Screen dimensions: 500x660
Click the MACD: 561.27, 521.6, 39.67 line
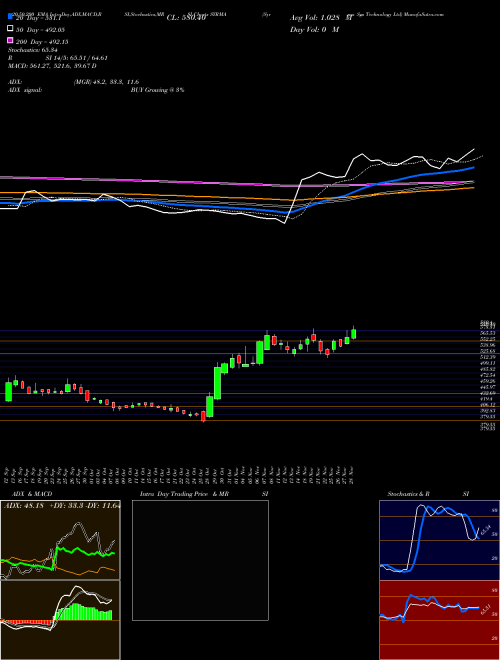52,66
